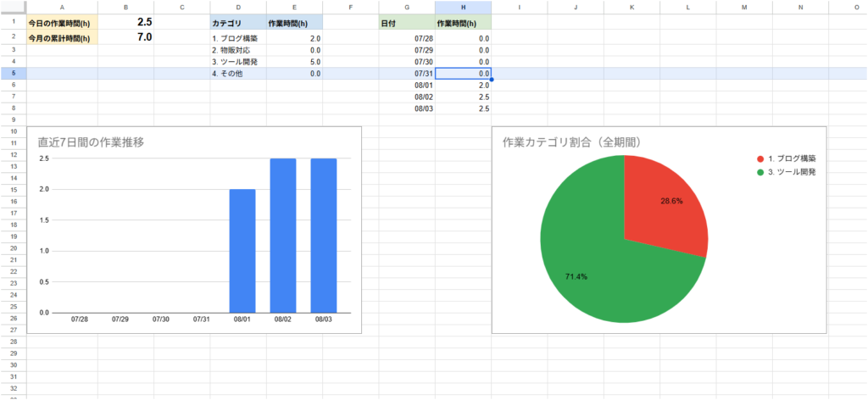Select row 9 header
The image size is (868, 400).
(x=14, y=119)
